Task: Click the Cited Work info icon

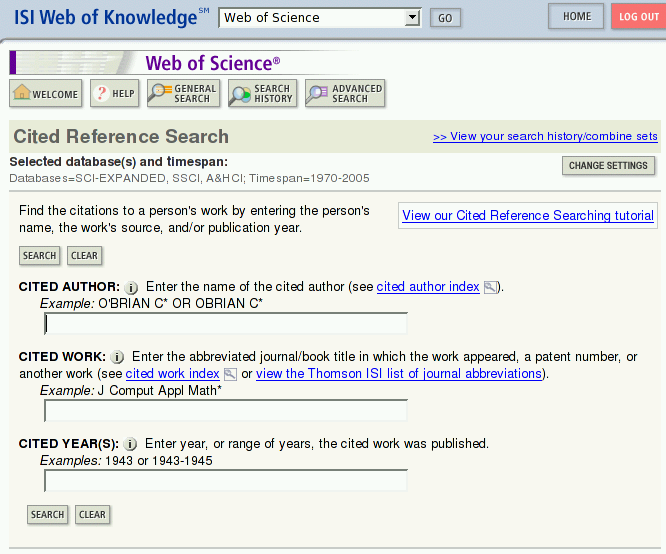Action: coord(117,357)
